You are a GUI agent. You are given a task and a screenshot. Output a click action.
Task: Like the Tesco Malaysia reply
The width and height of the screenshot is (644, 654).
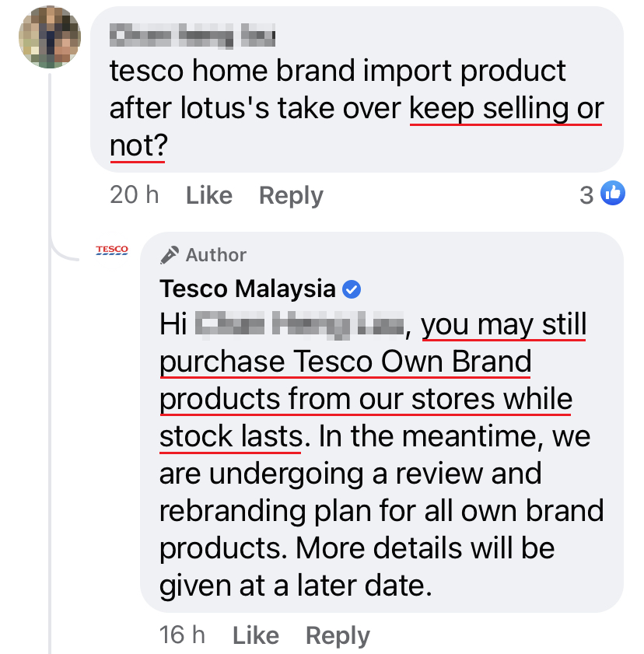coord(255,635)
